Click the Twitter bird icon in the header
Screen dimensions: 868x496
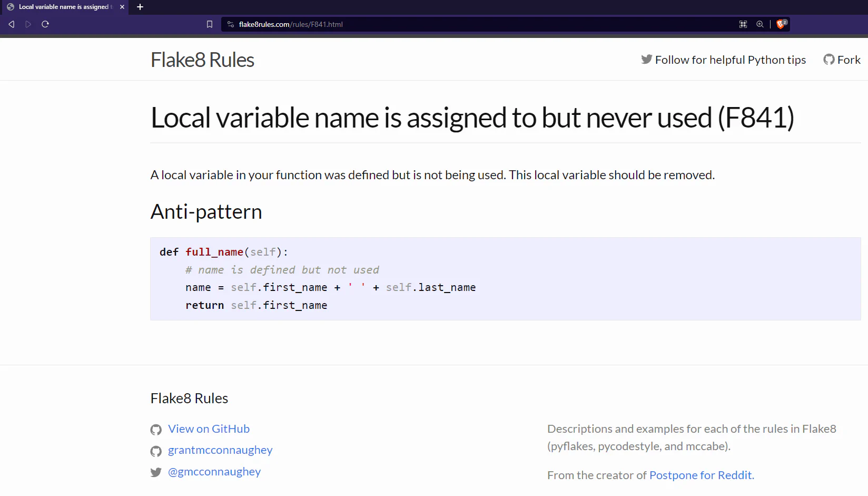click(646, 59)
